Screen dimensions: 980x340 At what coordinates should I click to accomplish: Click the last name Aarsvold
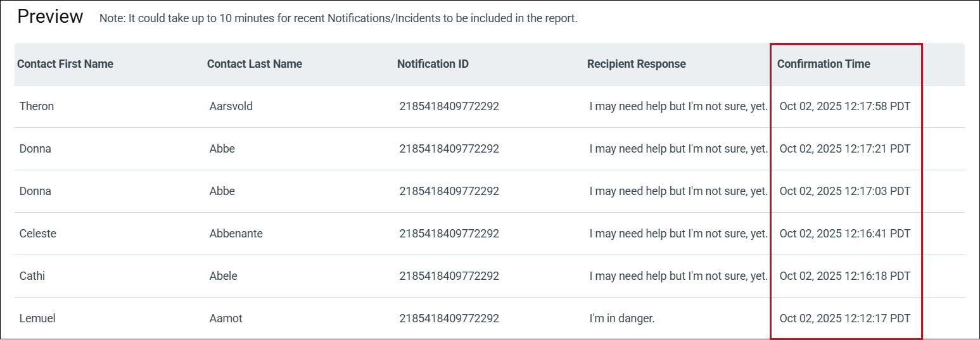pyautogui.click(x=231, y=106)
